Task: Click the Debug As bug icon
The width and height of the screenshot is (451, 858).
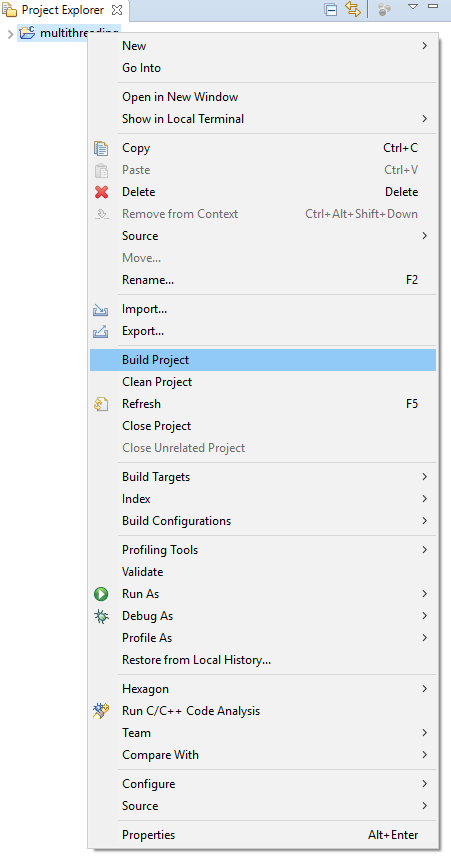Action: (x=101, y=616)
